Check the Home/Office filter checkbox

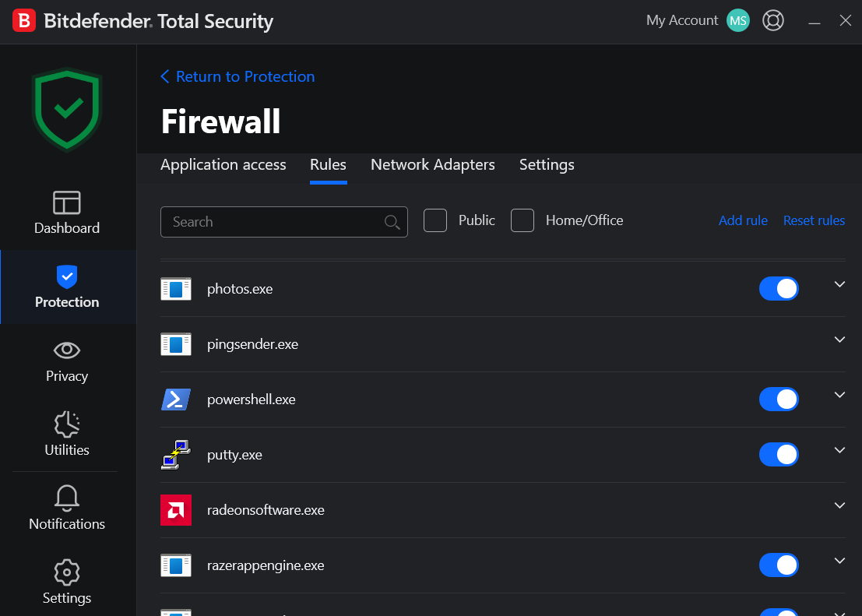pyautogui.click(x=522, y=220)
